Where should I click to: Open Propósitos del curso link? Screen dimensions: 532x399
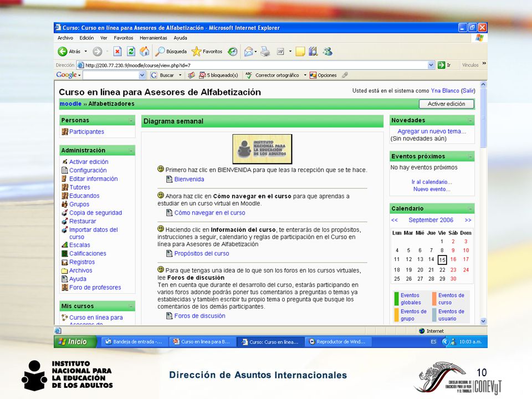tap(202, 253)
